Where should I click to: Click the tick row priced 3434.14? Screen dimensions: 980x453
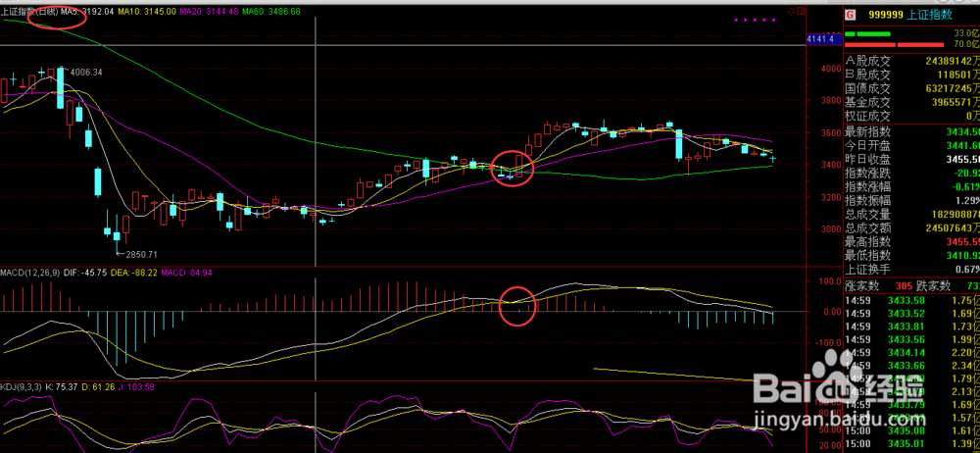click(912, 353)
